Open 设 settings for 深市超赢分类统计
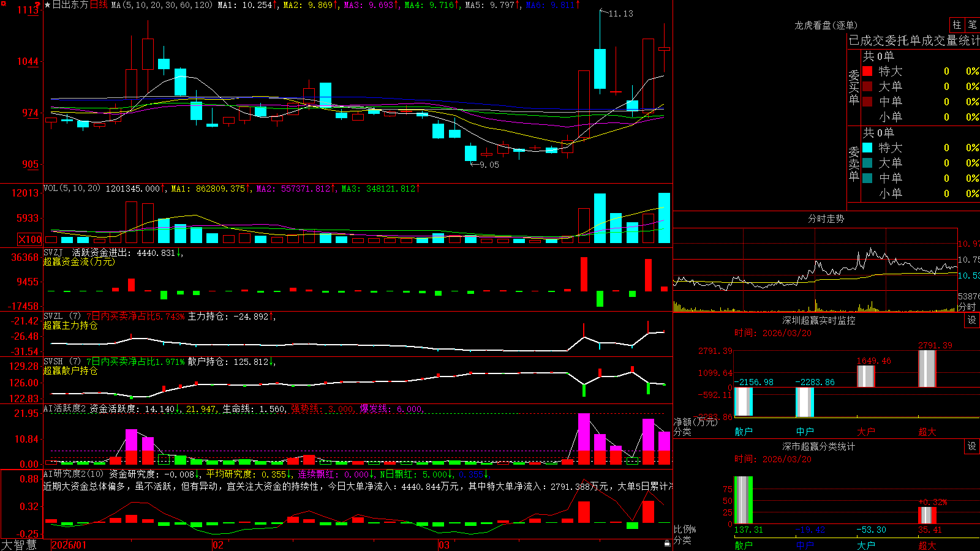Screen dimensions: 980x551 [x=972, y=446]
